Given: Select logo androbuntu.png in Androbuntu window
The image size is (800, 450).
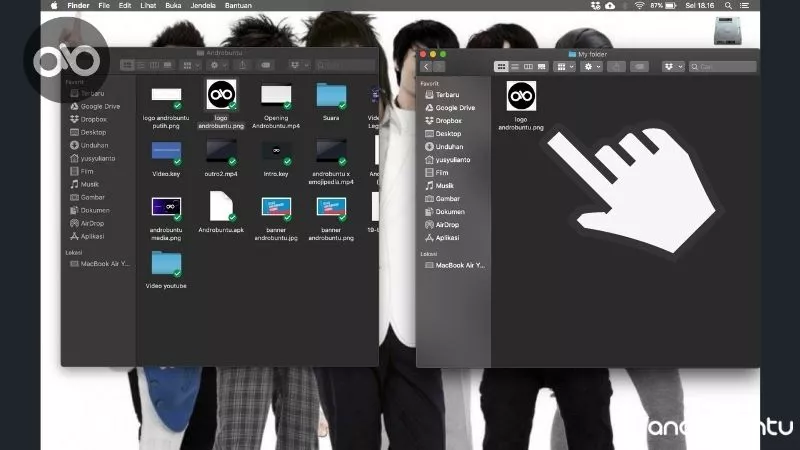Looking at the screenshot, I should click(221, 105).
